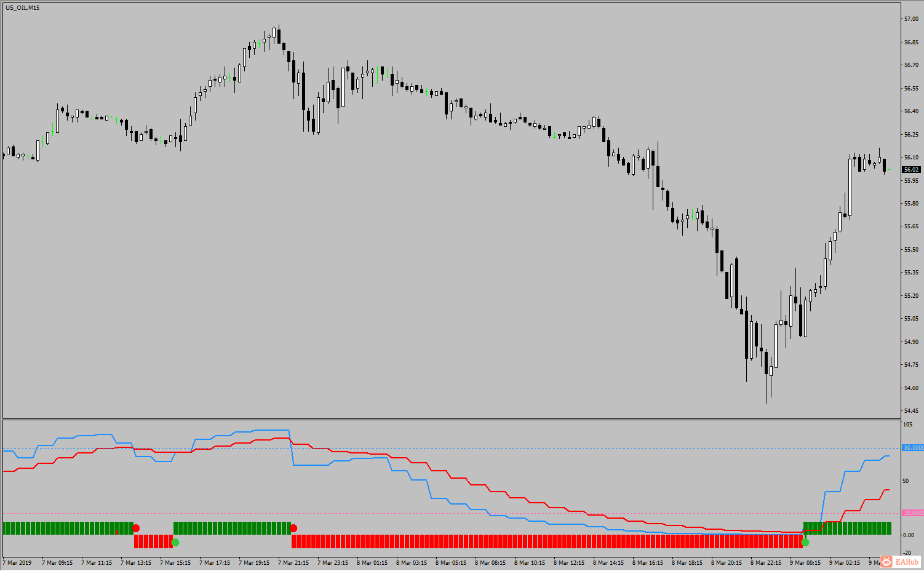Image resolution: width=924 pixels, height=571 pixels.
Task: Click the -20 value on the indicator scale
Action: (x=907, y=553)
